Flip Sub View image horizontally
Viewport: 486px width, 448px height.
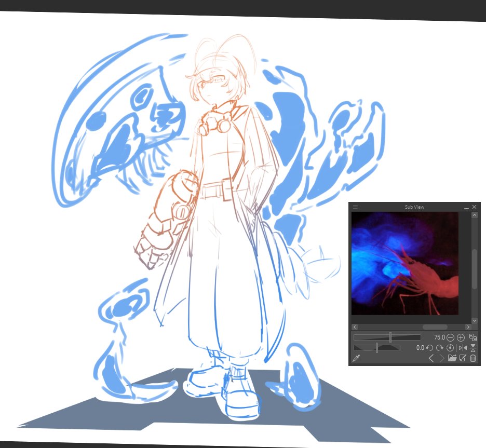point(463,348)
